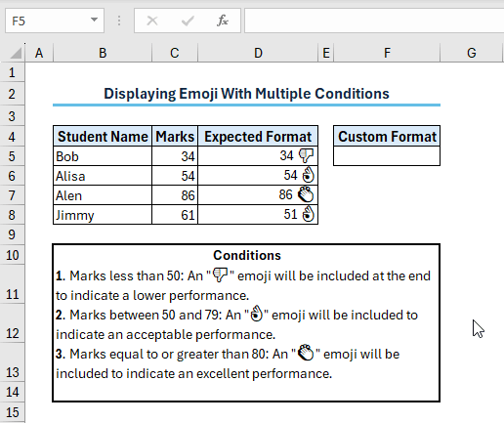Click the 'Marks' header cell
This screenshot has height=423, width=504.
pyautogui.click(x=175, y=136)
